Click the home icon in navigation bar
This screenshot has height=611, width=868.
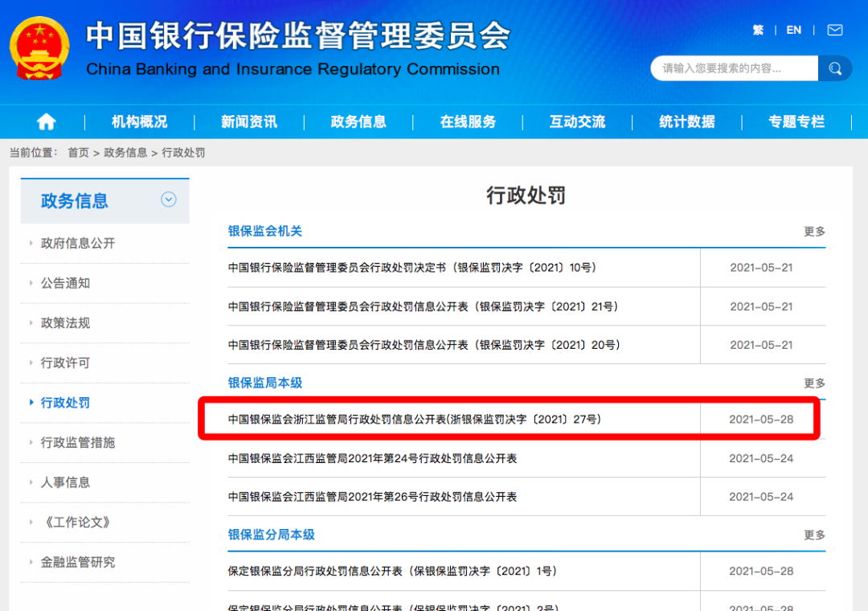46,121
